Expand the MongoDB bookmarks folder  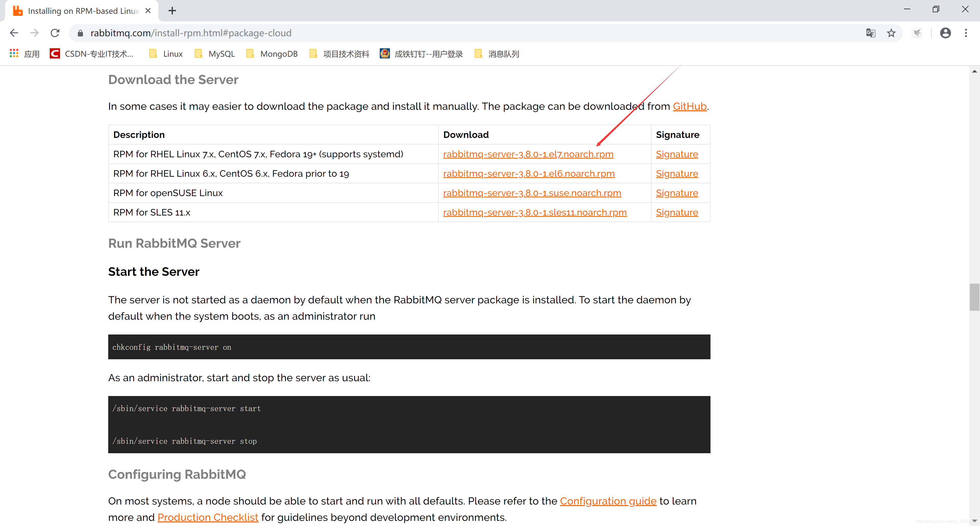point(272,54)
